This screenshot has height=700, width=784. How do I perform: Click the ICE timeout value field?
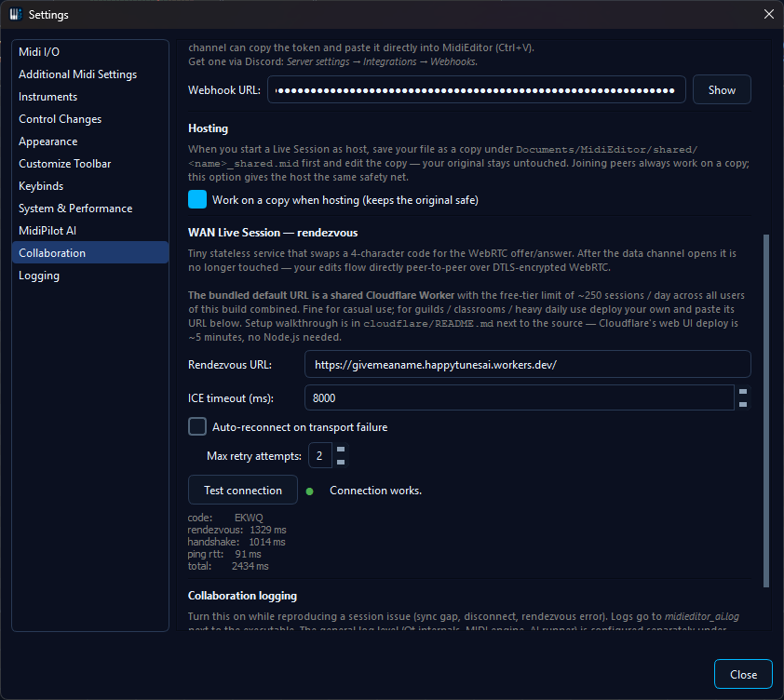(x=519, y=398)
